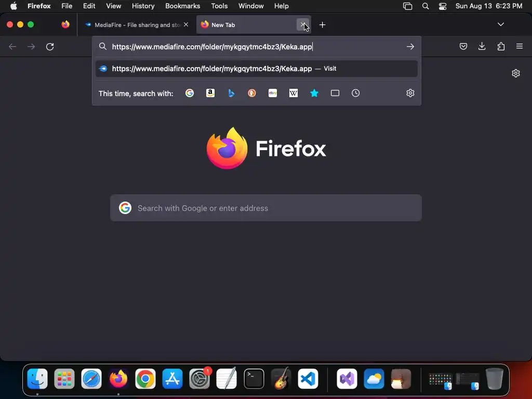Open the File menu
This screenshot has width=532, height=399.
pos(67,6)
